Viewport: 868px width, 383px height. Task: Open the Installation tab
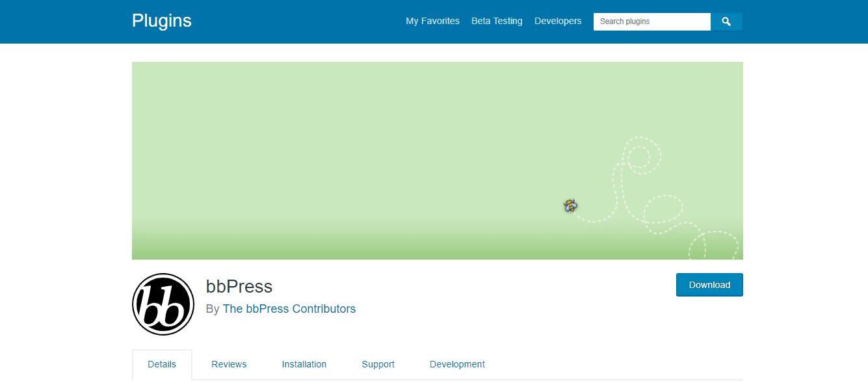pyautogui.click(x=304, y=364)
